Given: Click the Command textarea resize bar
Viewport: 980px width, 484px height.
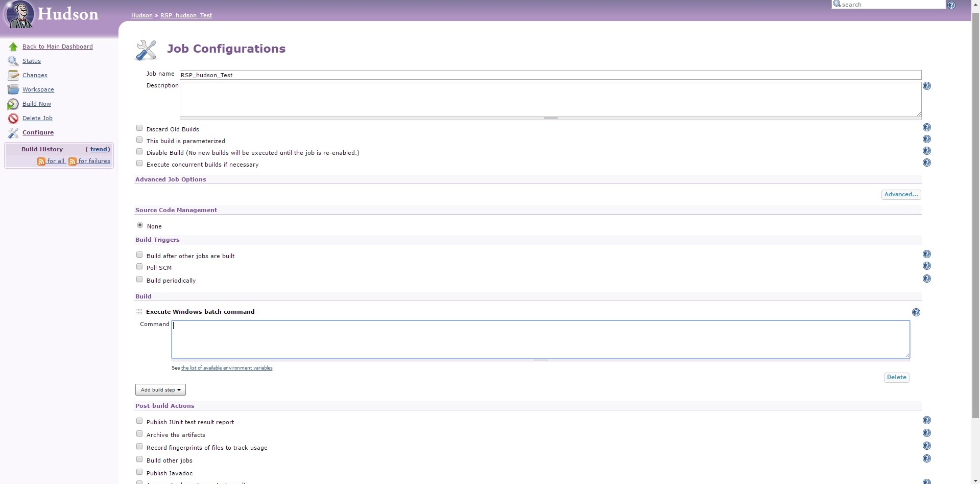Looking at the screenshot, I should (541, 360).
